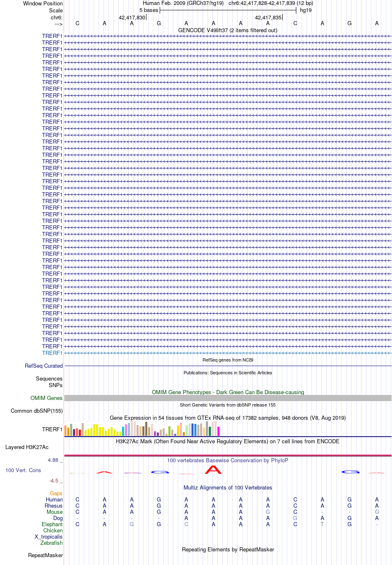Click the Sequences SNPs track label
The image size is (392, 565).
49,382
